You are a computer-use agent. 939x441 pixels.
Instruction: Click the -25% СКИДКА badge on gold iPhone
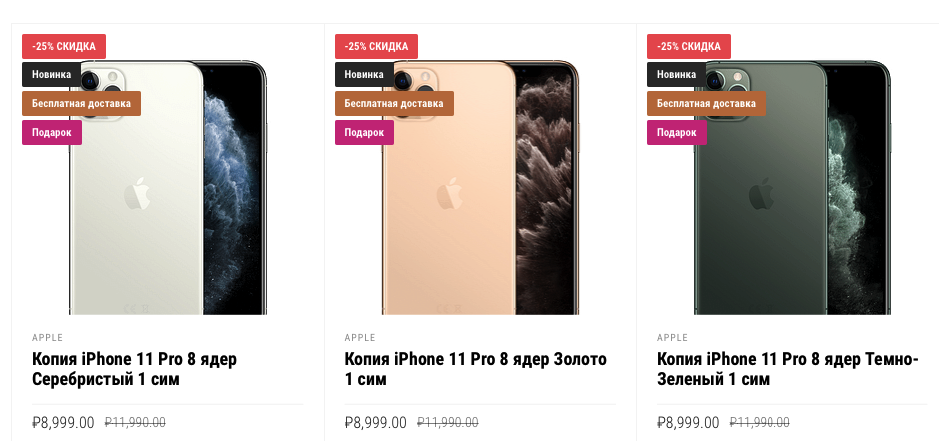click(376, 46)
